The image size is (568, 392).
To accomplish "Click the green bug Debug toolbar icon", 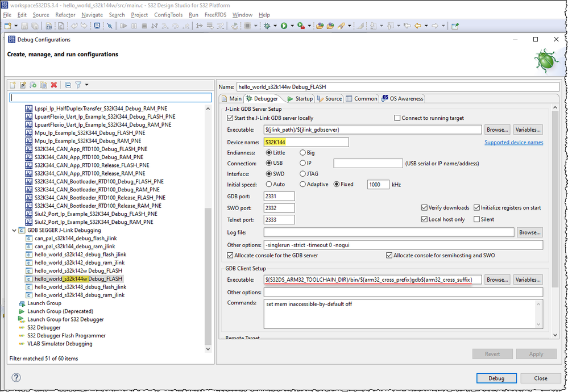I will (267, 26).
